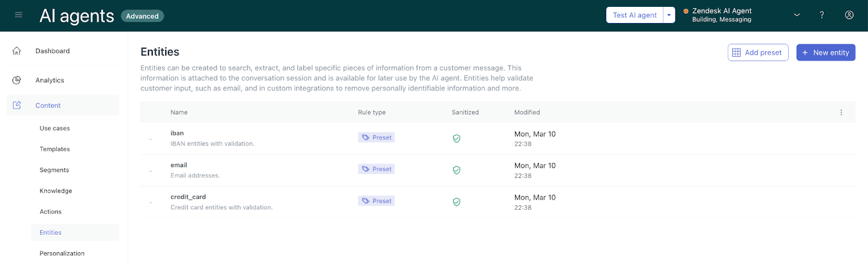Screen dimensions: 868x264
Task: Click the New entity button
Action: (x=825, y=52)
